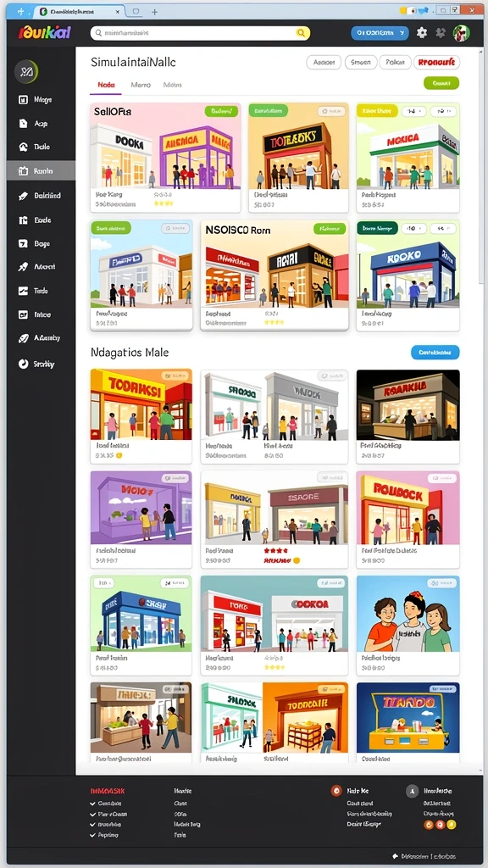
Task: Switch to the 'Merro' tab
Action: pyautogui.click(x=141, y=86)
